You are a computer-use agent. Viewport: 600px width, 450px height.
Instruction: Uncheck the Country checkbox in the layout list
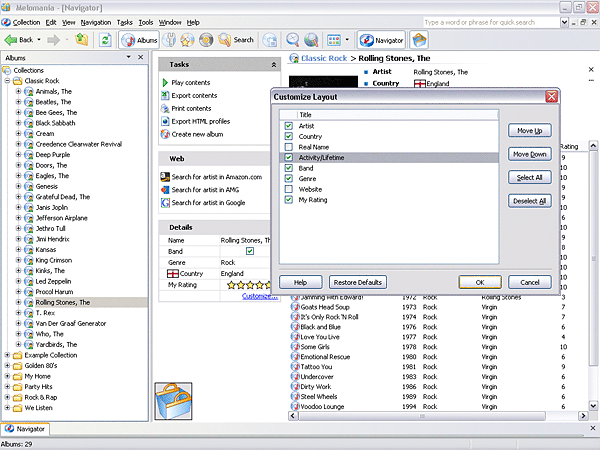click(x=289, y=136)
